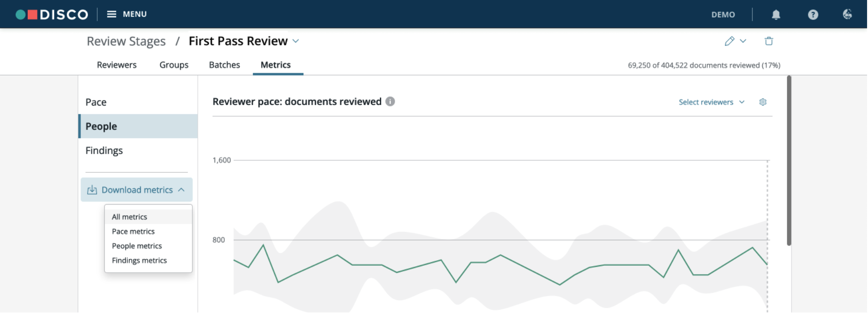
Task: Click the MENU text in header
Action: tap(135, 14)
